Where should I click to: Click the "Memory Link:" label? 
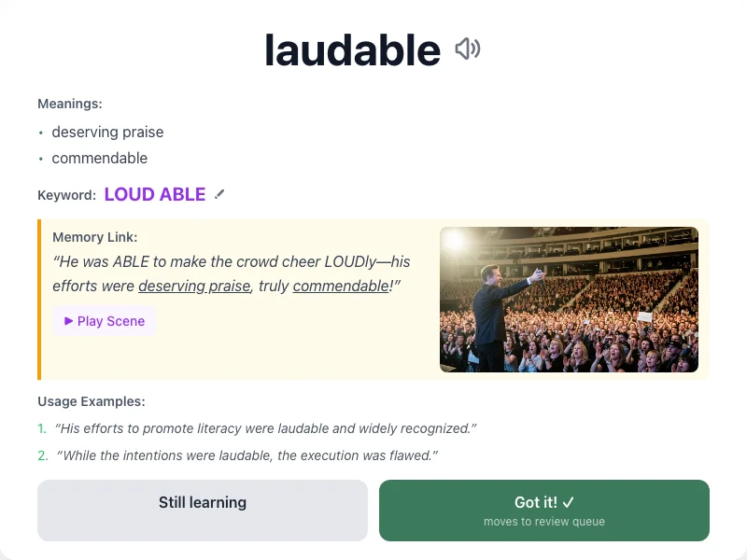pyautogui.click(x=95, y=237)
